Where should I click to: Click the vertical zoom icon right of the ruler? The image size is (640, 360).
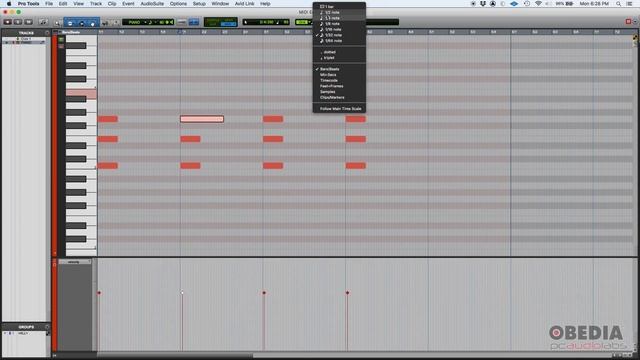tap(635, 38)
